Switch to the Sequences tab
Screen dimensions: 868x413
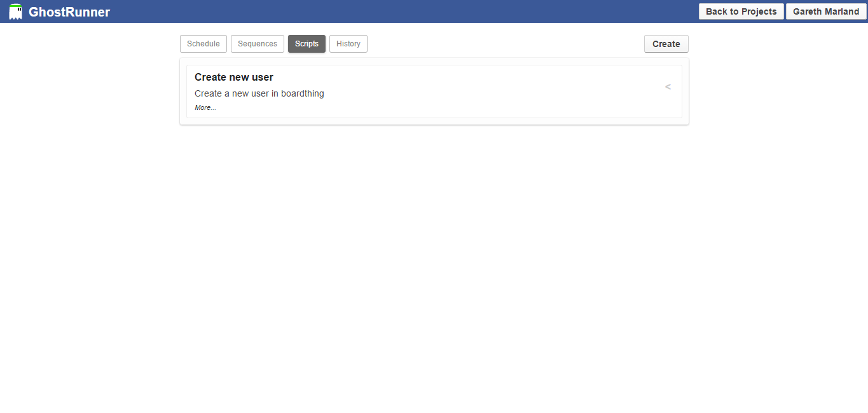[257, 43]
